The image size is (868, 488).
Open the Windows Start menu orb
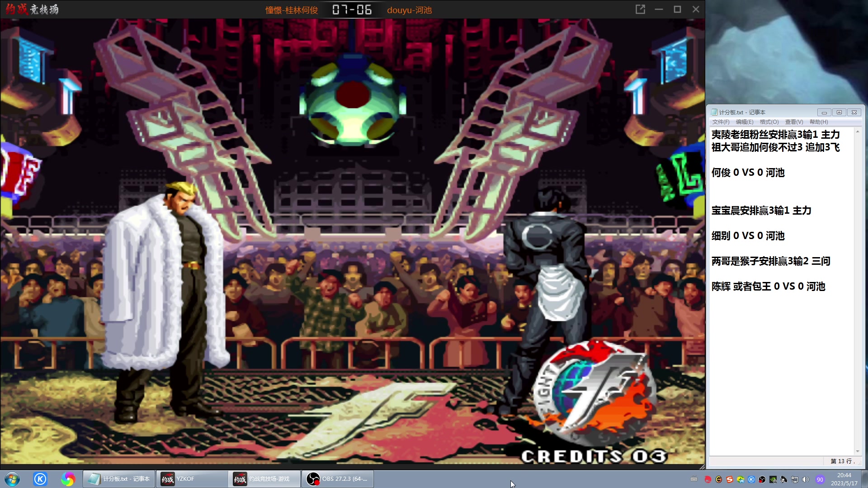pyautogui.click(x=12, y=479)
